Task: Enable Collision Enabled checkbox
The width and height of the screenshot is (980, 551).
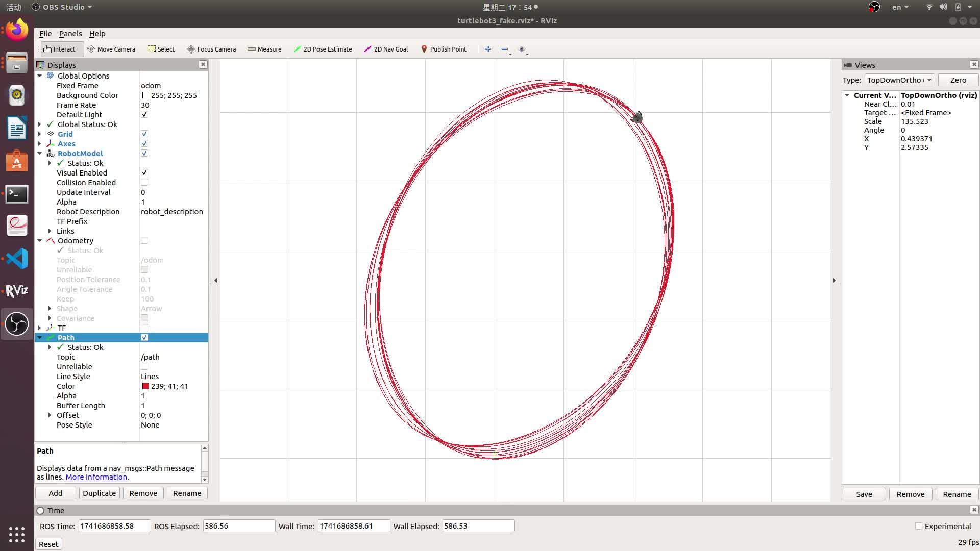Action: pyautogui.click(x=144, y=183)
